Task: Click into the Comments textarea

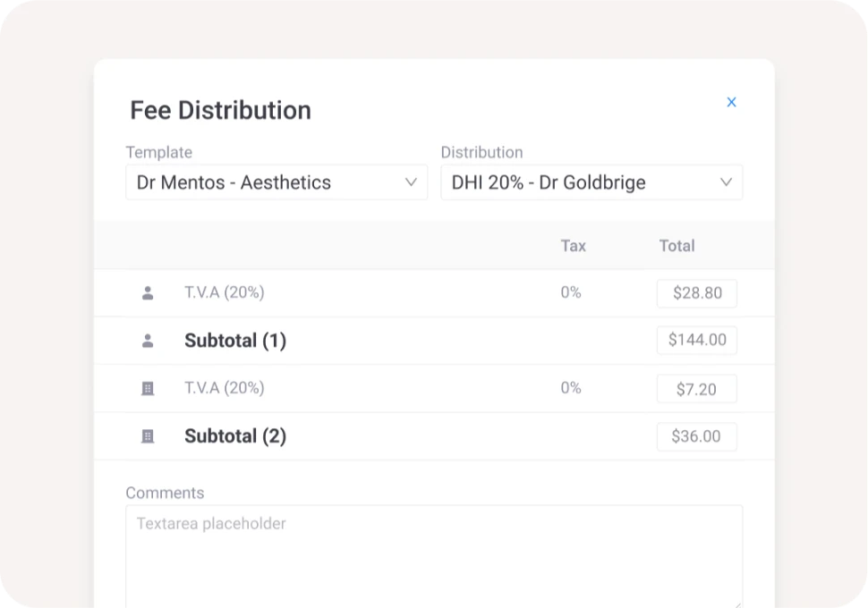Action: pos(433,554)
